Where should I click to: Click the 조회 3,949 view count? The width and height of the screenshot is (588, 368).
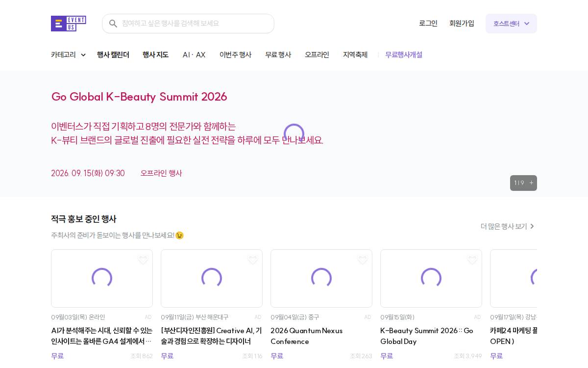tap(468, 356)
